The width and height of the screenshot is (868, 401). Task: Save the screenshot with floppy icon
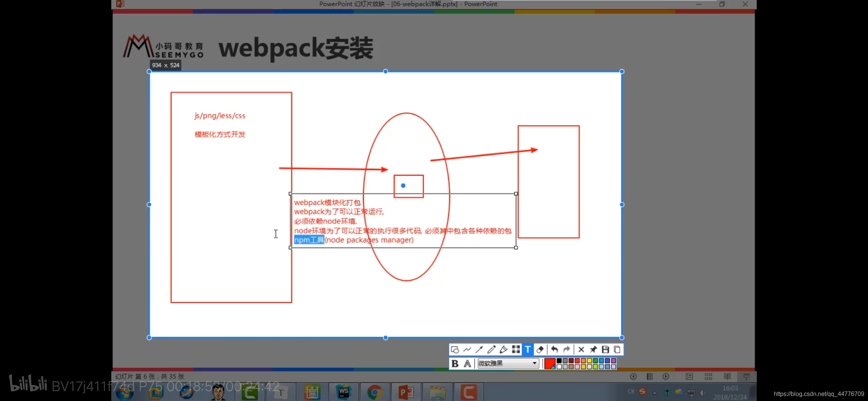tap(605, 349)
